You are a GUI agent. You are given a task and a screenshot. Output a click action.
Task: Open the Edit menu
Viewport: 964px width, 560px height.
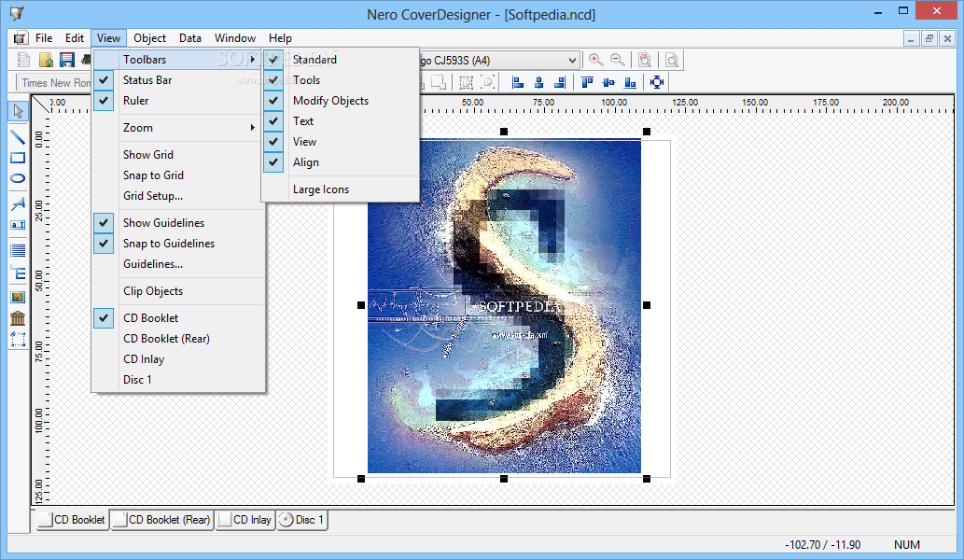click(x=75, y=38)
